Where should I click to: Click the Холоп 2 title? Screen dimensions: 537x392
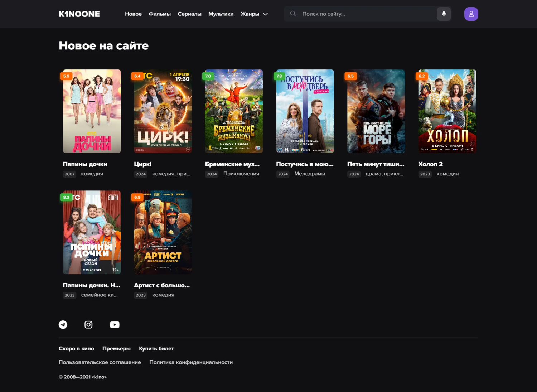click(430, 164)
